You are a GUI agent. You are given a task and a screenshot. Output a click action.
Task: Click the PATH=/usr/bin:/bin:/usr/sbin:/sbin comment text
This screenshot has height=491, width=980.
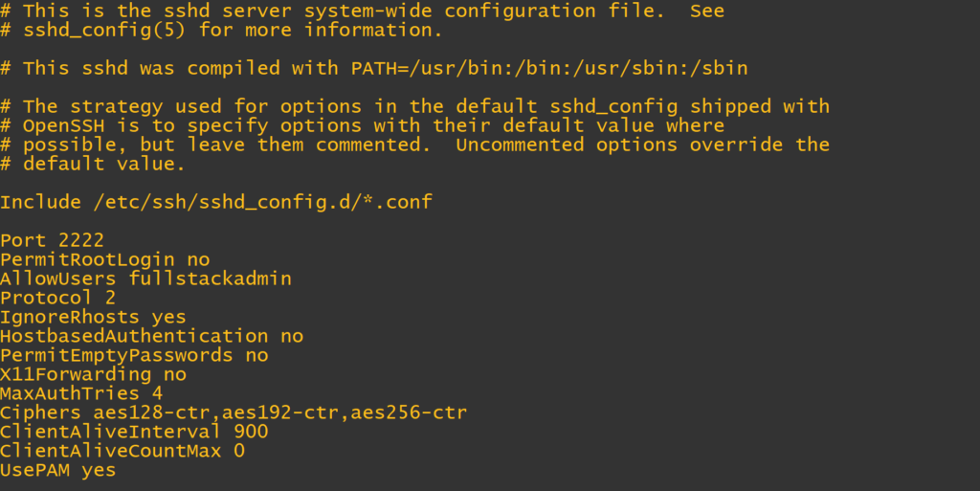pyautogui.click(x=549, y=68)
